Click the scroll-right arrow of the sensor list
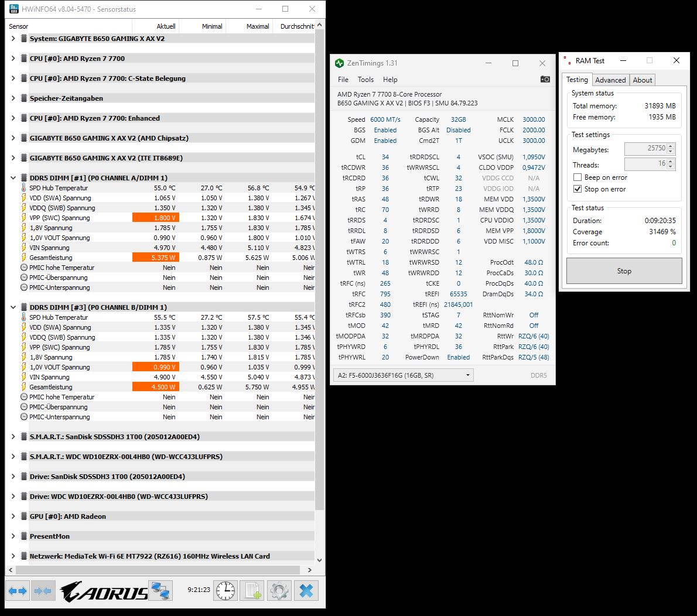Image resolution: width=697 pixels, height=616 pixels. (x=310, y=570)
